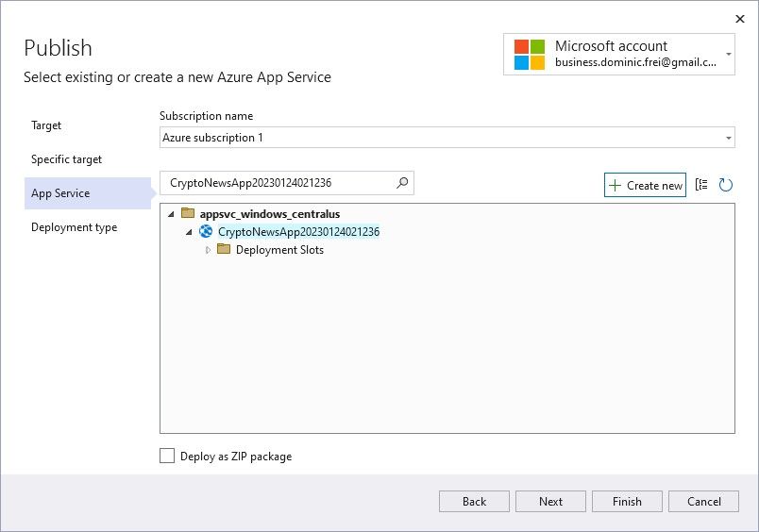The width and height of the screenshot is (759, 532).
Task: Enable Deploy as ZIP package checkbox
Action: click(x=167, y=456)
